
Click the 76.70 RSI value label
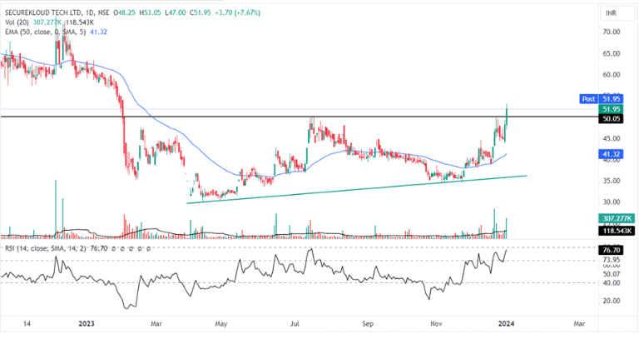[x=612, y=250]
